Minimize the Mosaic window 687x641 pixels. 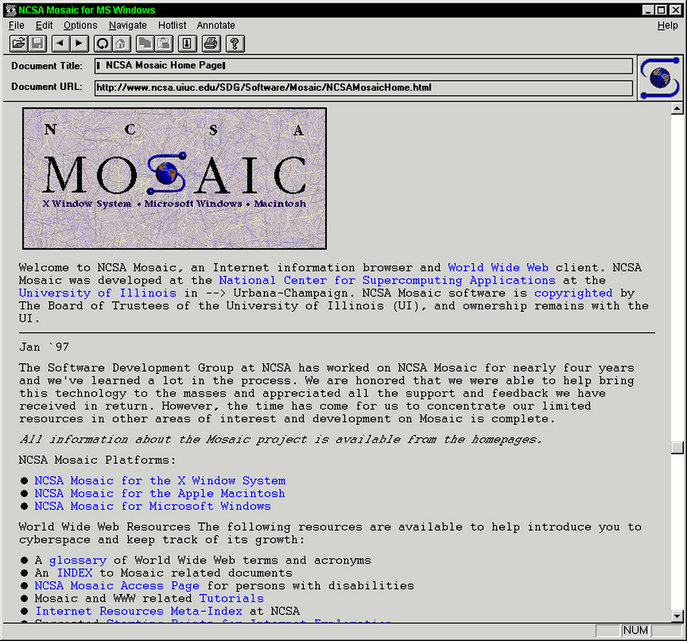[x=649, y=10]
